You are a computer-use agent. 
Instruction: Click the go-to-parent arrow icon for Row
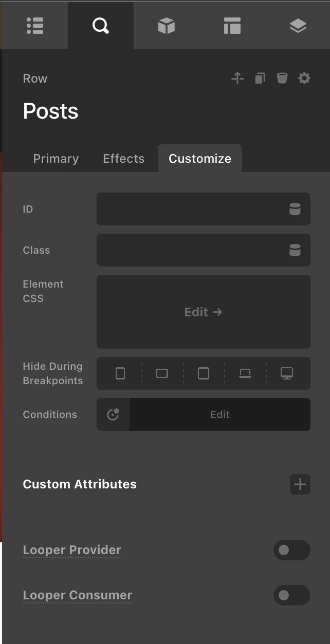[x=237, y=79]
